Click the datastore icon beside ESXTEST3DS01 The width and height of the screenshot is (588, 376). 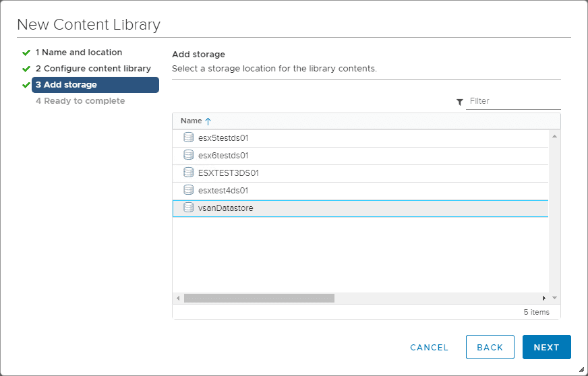point(189,173)
